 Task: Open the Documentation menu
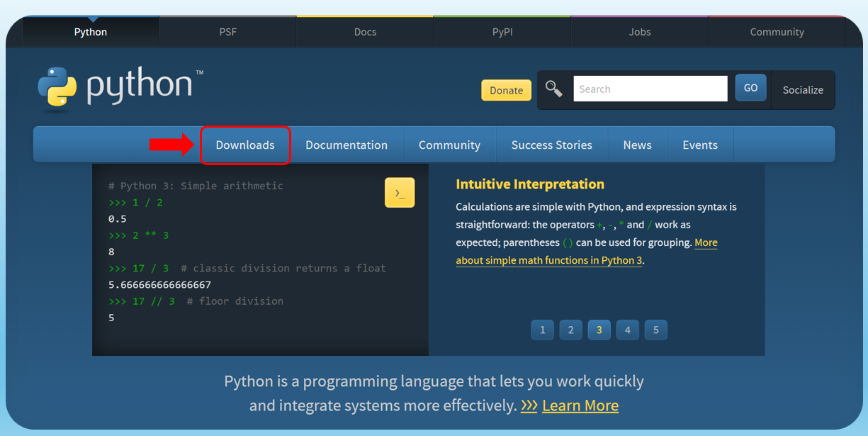(x=346, y=145)
